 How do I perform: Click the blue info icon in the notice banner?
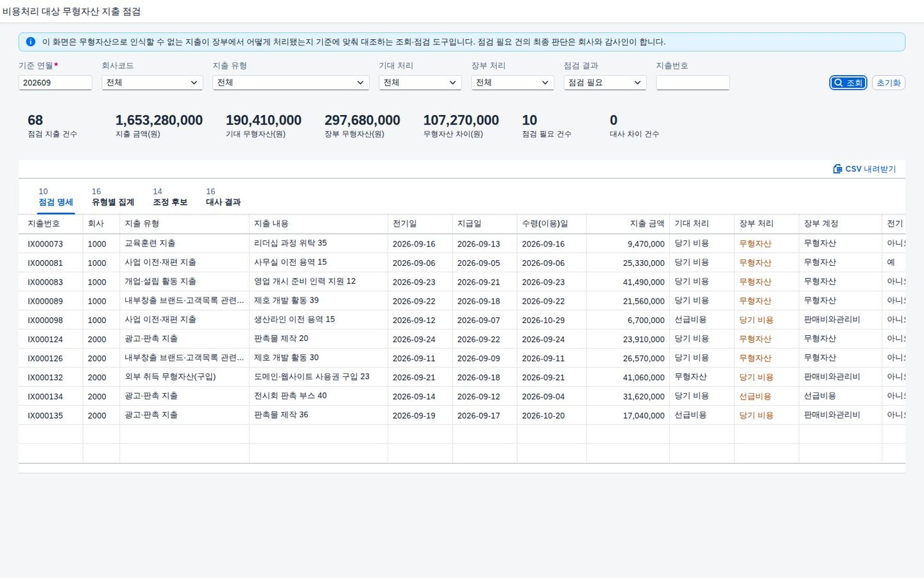point(30,42)
